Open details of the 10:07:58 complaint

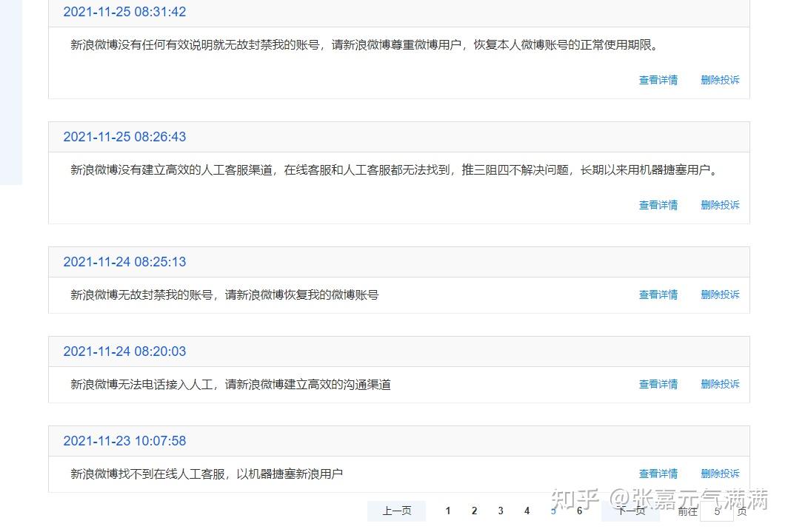(658, 474)
